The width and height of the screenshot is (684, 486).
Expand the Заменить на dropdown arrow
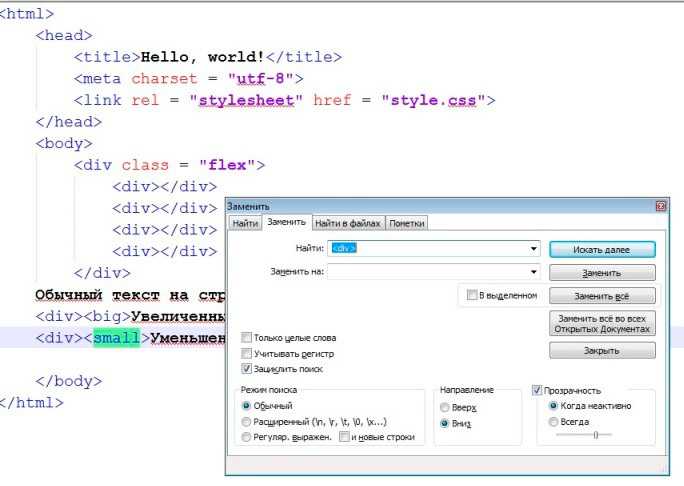(534, 272)
